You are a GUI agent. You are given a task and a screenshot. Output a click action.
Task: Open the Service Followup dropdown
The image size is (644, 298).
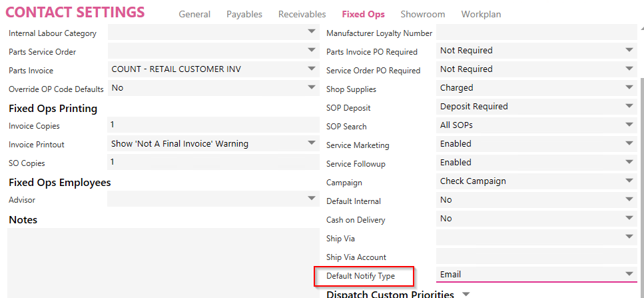[x=536, y=163]
